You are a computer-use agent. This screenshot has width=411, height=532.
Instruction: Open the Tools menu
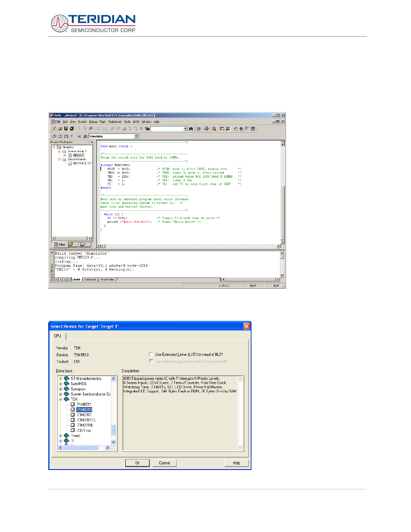click(x=127, y=122)
